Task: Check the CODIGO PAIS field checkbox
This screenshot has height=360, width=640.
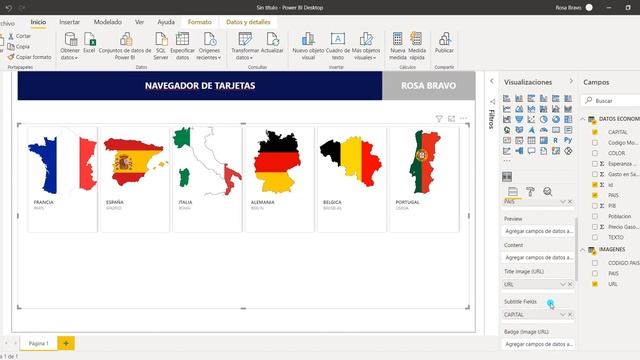Action: click(595, 263)
